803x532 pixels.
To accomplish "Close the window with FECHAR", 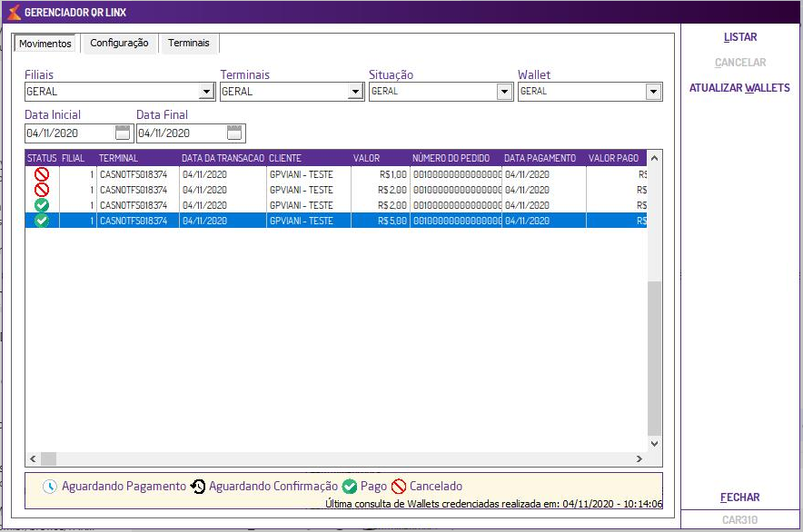I will click(740, 498).
